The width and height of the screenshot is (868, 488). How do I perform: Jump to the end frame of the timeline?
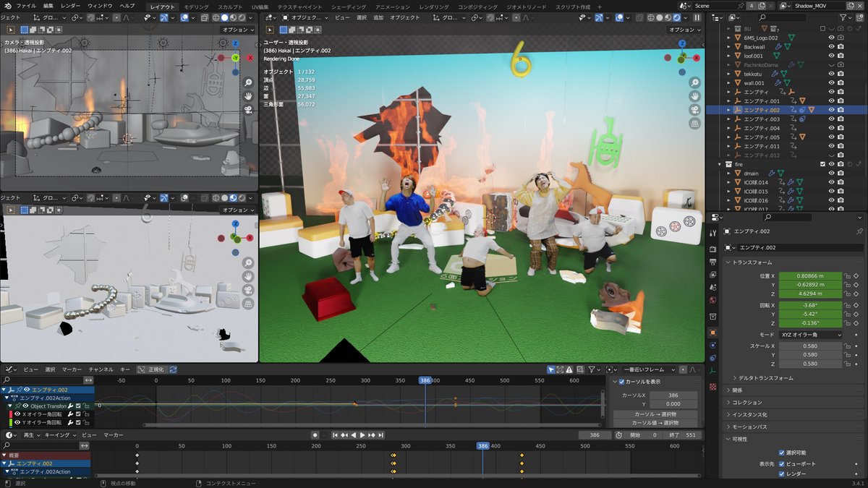tap(380, 435)
